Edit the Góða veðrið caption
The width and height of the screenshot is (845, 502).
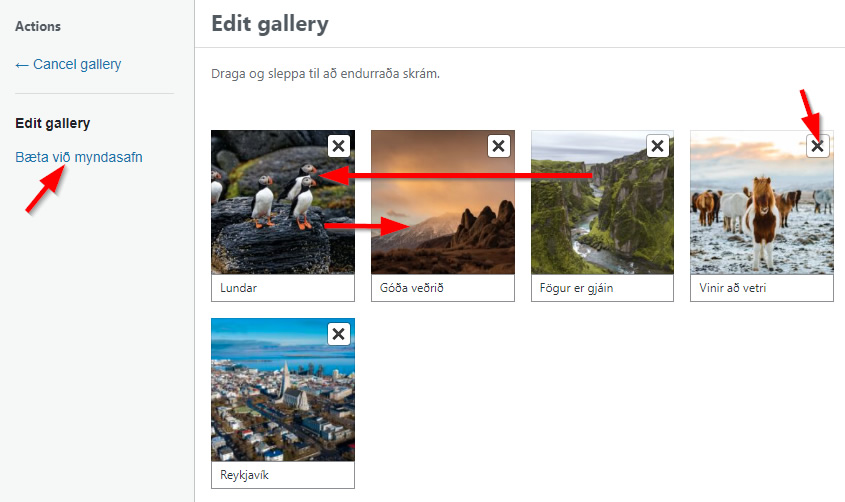(x=443, y=288)
